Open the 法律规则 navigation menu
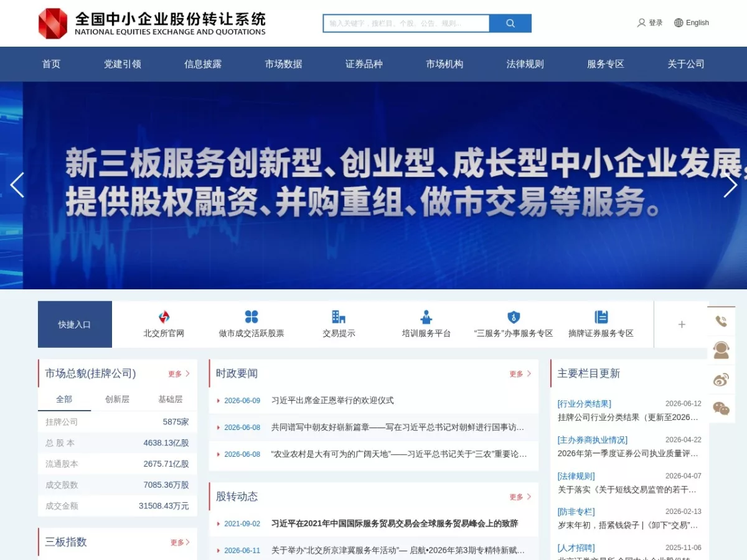This screenshot has height=560, width=747. pos(525,64)
